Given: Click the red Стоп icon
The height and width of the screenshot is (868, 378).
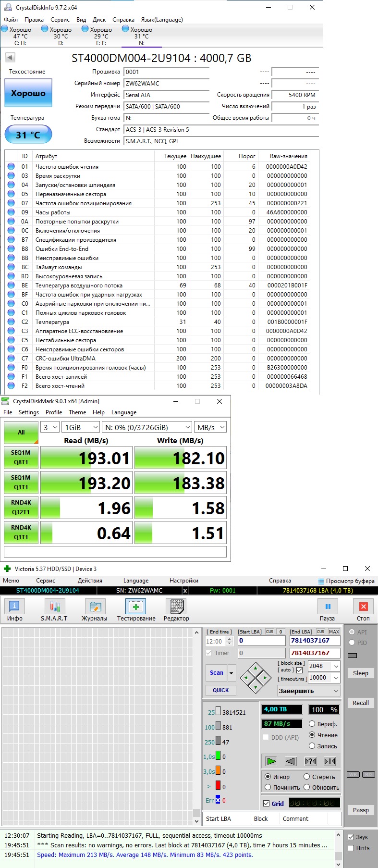Looking at the screenshot, I should (364, 607).
